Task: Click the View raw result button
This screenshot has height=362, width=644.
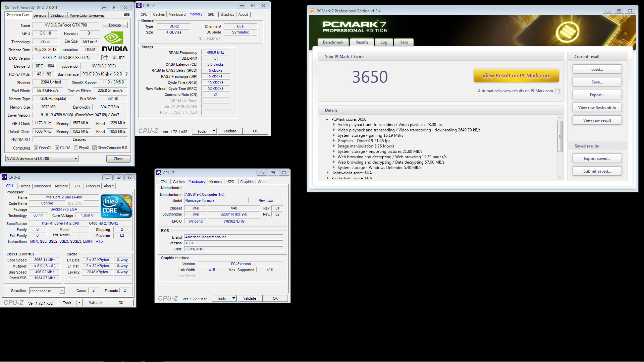Action: (597, 120)
